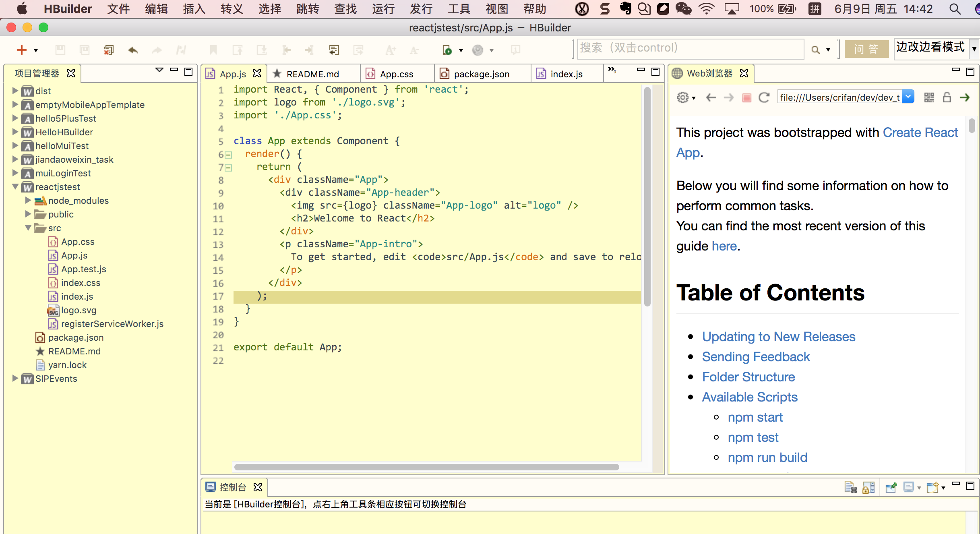Click the QR code icon in browser panel

(929, 97)
